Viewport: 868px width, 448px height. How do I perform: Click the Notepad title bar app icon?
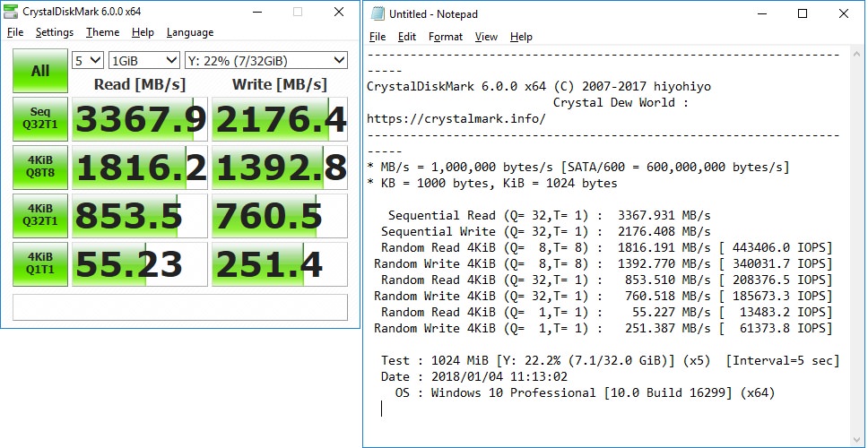378,13
